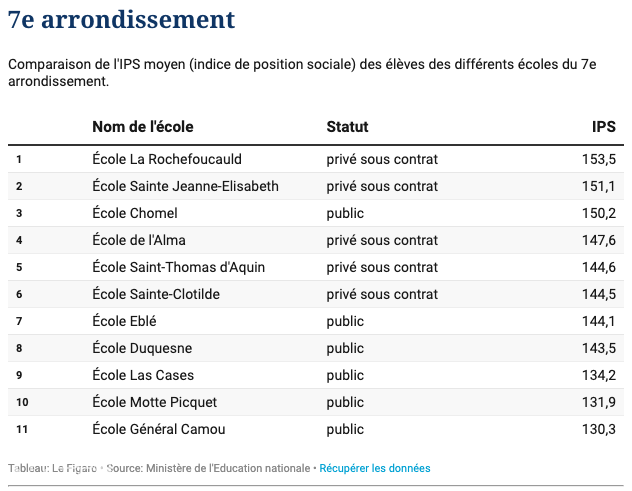Viewport: 632px width, 491px height.
Task: Click the 130,3 IPS value
Action: [x=599, y=429]
